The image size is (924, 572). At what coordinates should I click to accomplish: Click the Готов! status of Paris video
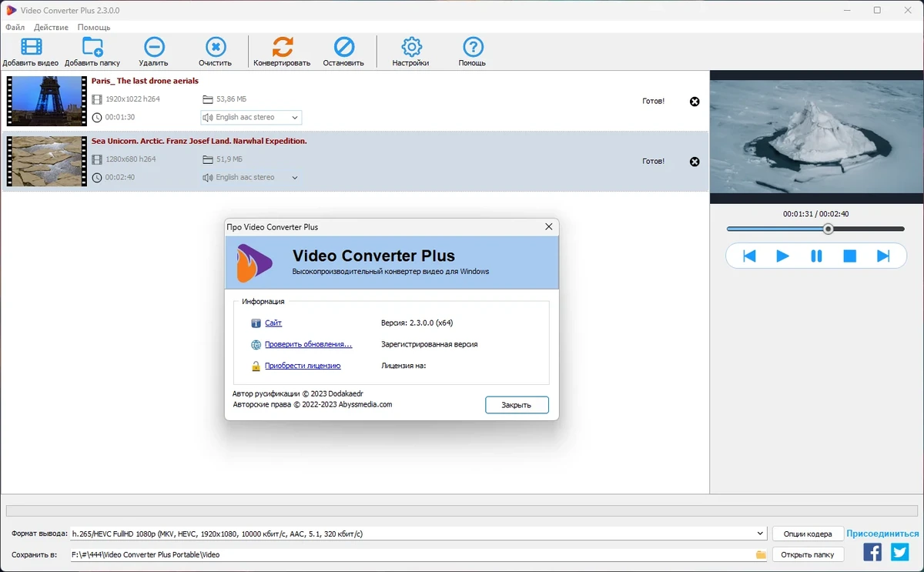pyautogui.click(x=653, y=101)
